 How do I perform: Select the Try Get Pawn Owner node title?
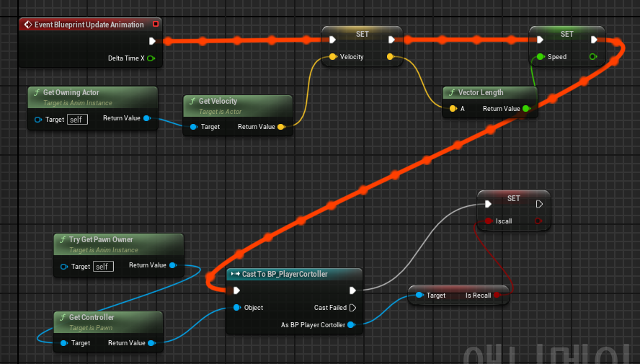101,239
